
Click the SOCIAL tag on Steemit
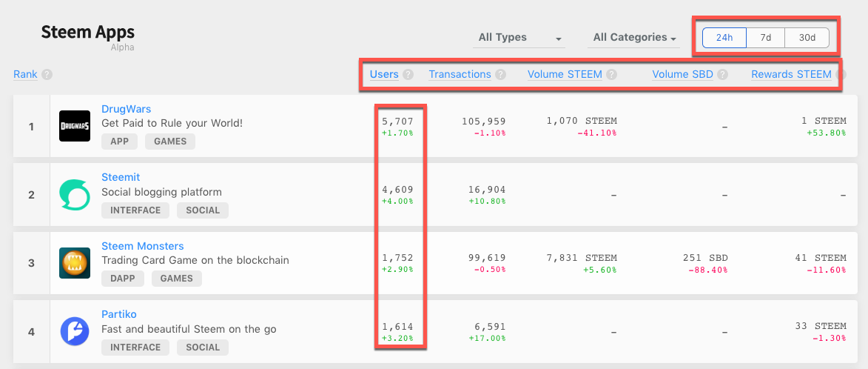pyautogui.click(x=203, y=210)
